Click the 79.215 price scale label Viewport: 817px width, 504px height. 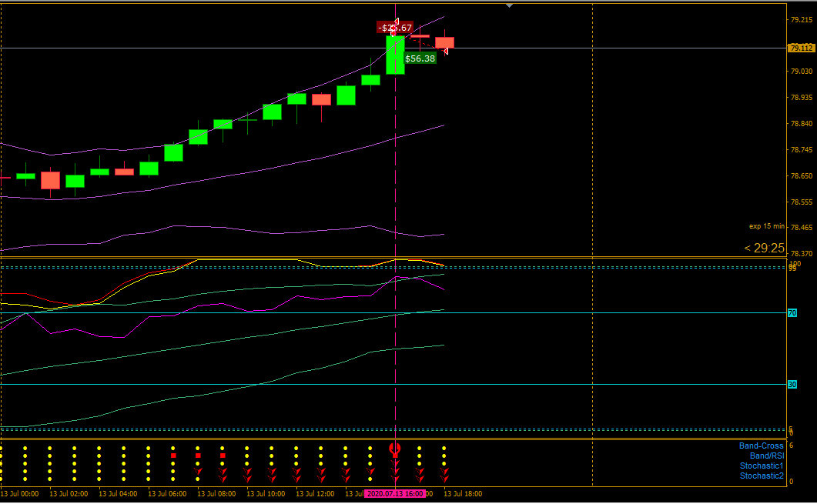pos(802,20)
